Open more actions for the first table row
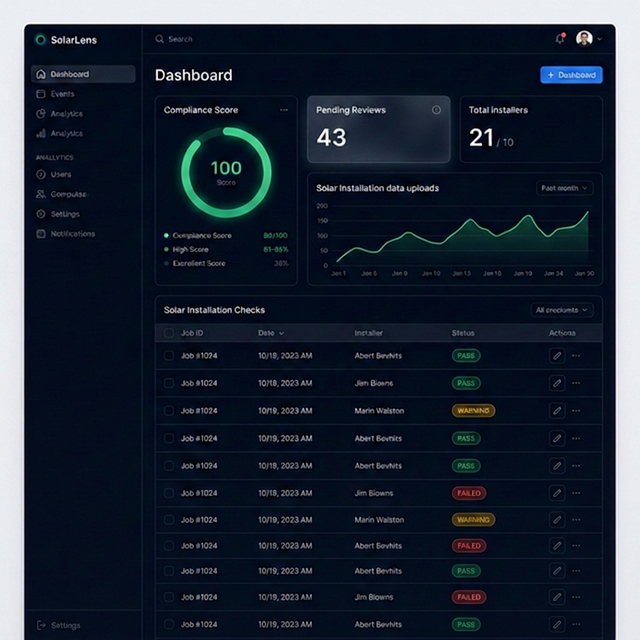The width and height of the screenshot is (640, 640). click(x=576, y=355)
